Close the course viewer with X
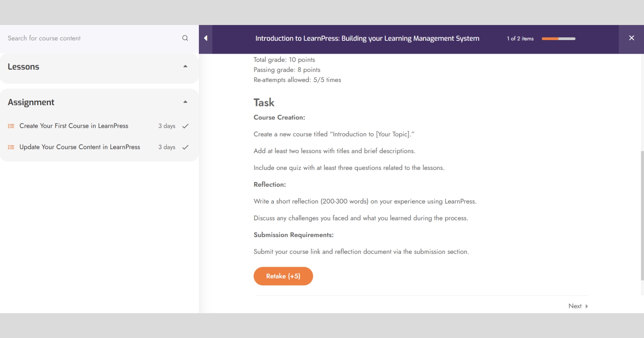This screenshot has width=644, height=338. pyautogui.click(x=631, y=38)
